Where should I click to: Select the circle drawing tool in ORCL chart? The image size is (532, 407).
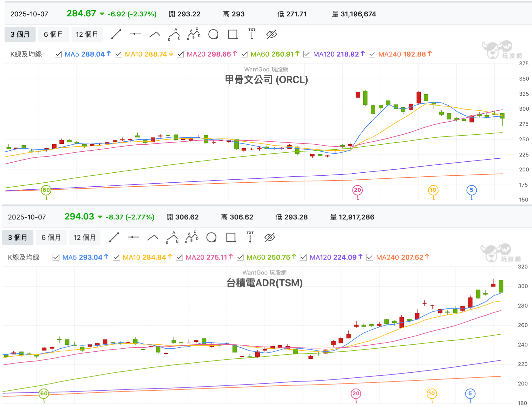click(x=213, y=34)
